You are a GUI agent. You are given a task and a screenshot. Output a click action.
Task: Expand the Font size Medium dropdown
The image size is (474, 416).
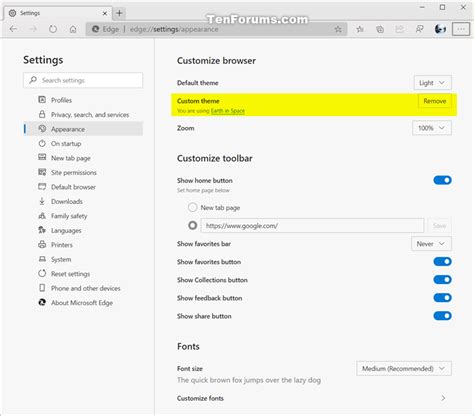click(x=404, y=369)
